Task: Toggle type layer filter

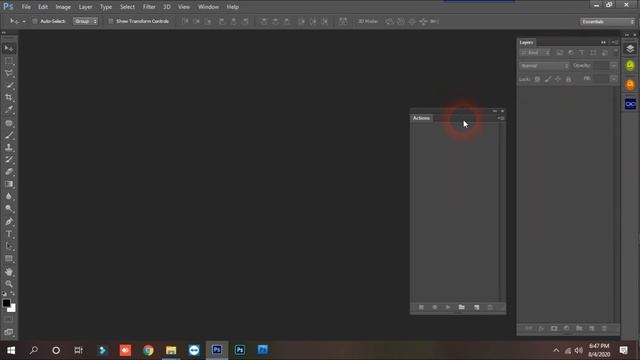Action: pyautogui.click(x=582, y=53)
